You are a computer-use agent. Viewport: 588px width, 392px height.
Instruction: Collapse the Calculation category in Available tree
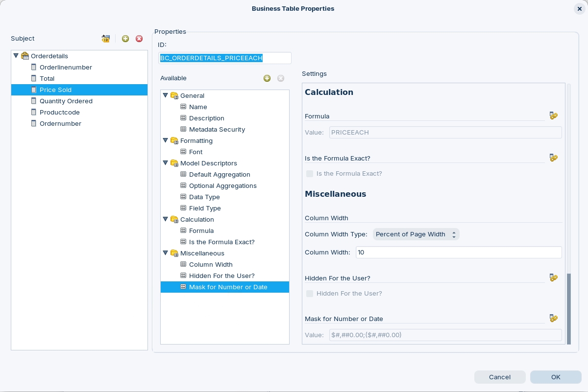(x=166, y=219)
